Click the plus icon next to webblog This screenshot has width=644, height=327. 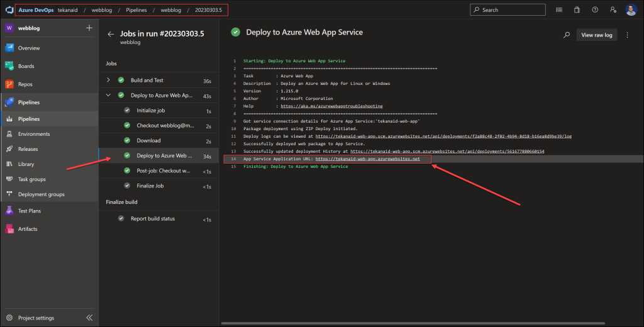coord(89,28)
